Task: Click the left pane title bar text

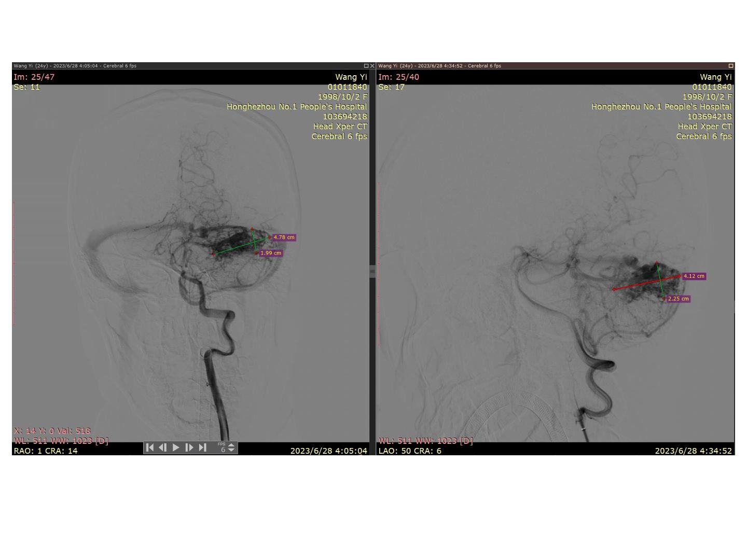Action: tap(75, 66)
